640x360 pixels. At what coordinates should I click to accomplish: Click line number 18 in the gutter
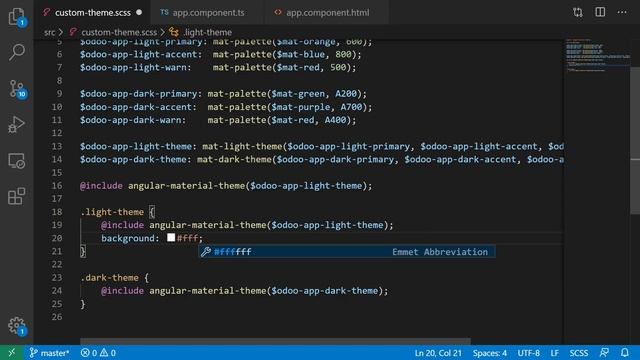point(57,212)
